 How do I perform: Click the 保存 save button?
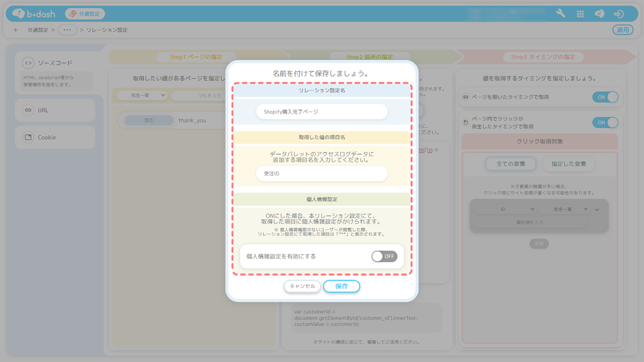tap(341, 286)
